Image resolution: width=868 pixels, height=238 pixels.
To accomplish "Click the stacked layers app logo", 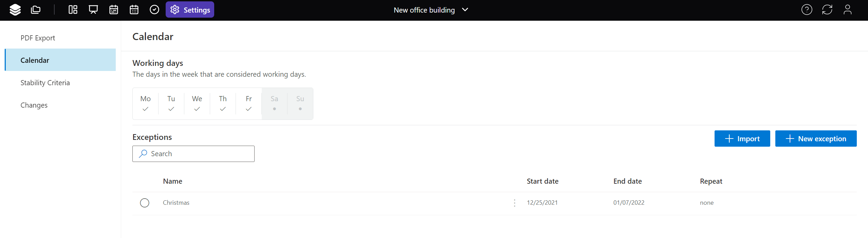I will pos(15,10).
